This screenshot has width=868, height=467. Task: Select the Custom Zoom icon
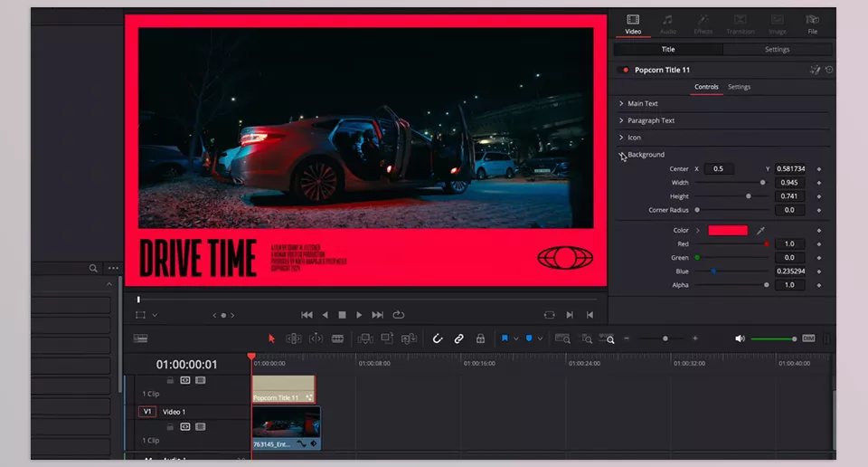(608, 338)
